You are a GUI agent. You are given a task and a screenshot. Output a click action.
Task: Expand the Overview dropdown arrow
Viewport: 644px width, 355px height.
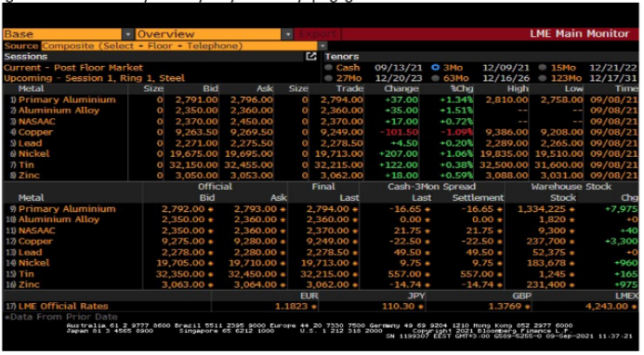pos(287,34)
